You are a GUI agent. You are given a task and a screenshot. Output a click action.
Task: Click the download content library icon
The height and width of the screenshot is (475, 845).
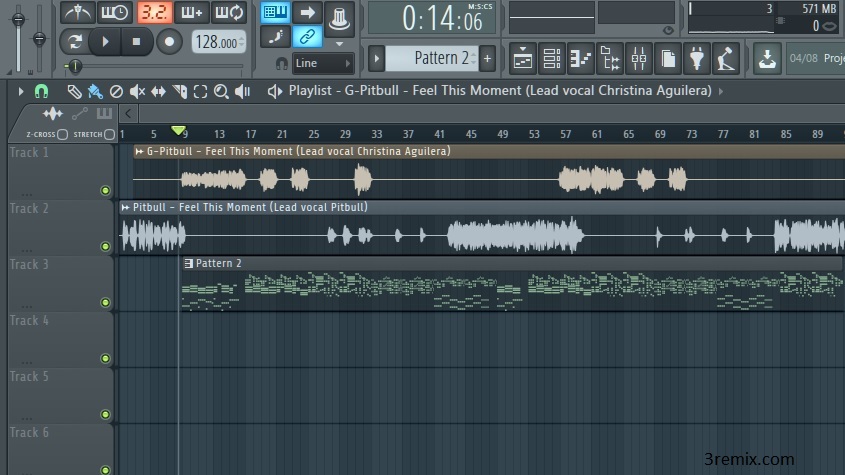[x=767, y=58]
